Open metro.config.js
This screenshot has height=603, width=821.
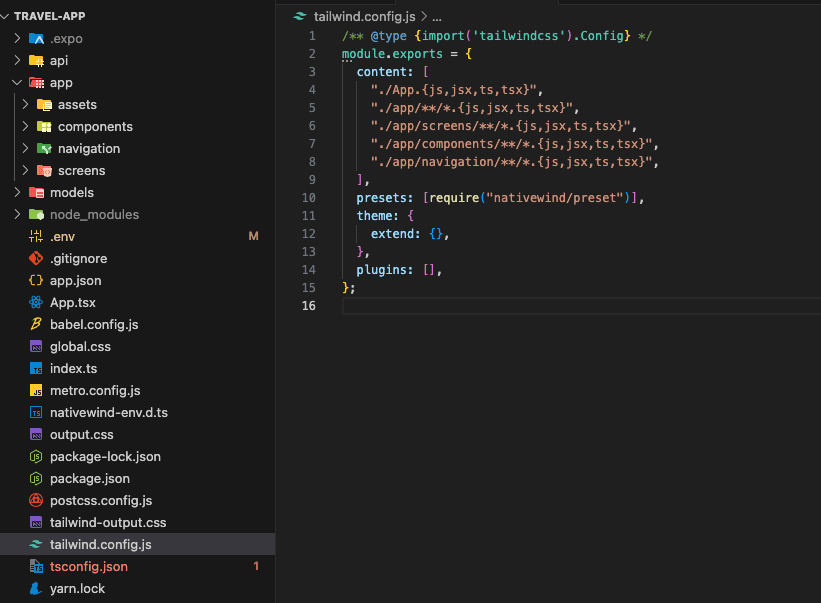pos(138,390)
